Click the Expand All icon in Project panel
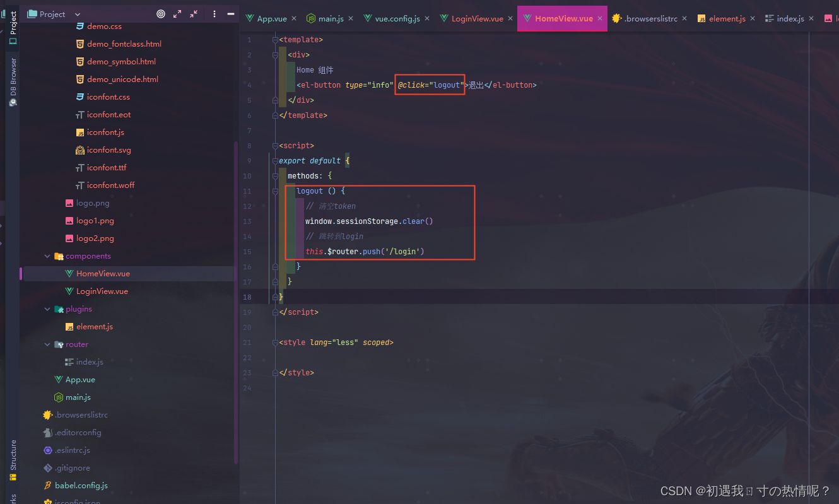The width and height of the screenshot is (839, 504). point(177,14)
